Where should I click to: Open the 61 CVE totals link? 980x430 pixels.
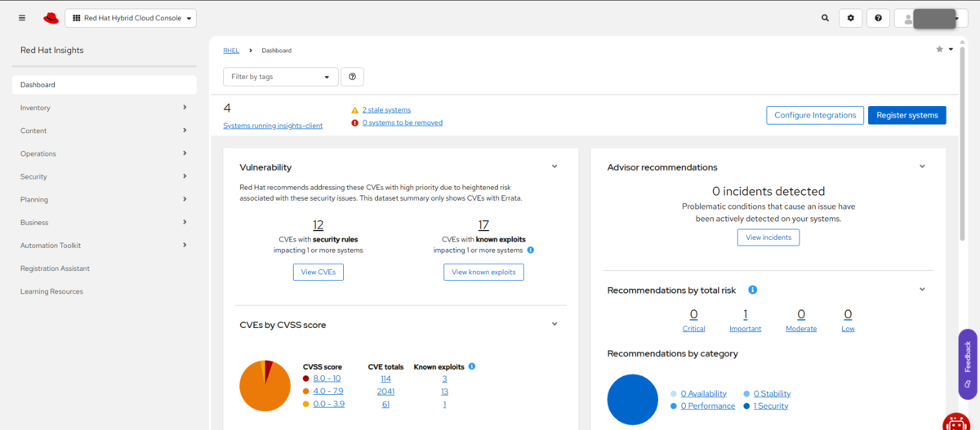[385, 404]
